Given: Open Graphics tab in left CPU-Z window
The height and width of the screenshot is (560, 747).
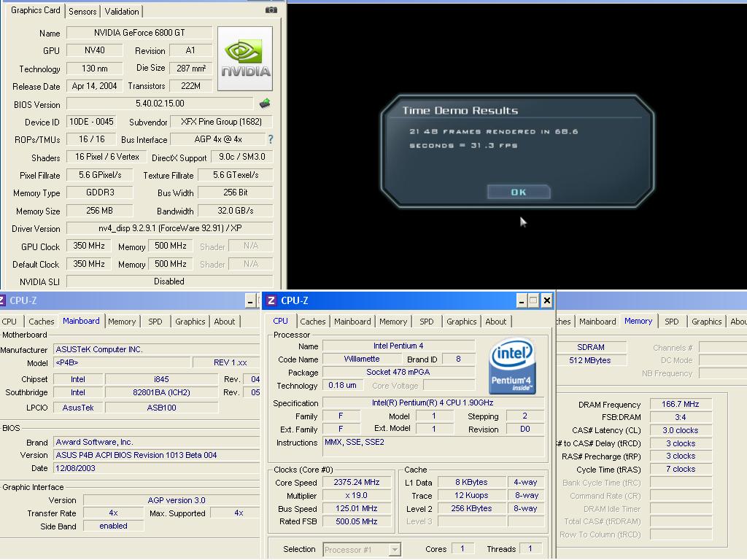Looking at the screenshot, I should click(x=190, y=322).
